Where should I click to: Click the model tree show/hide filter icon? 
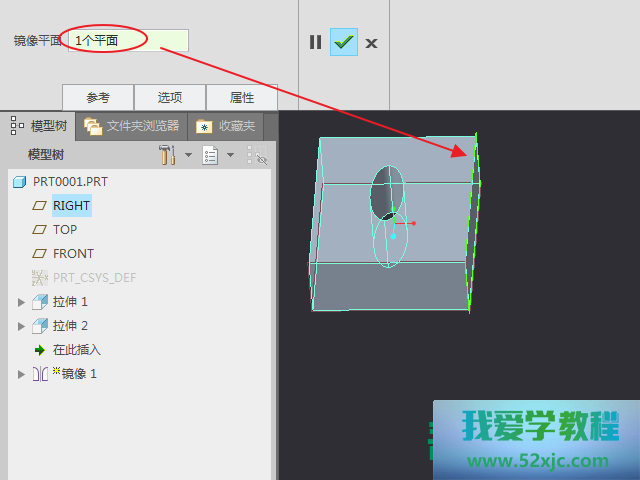pos(257,155)
